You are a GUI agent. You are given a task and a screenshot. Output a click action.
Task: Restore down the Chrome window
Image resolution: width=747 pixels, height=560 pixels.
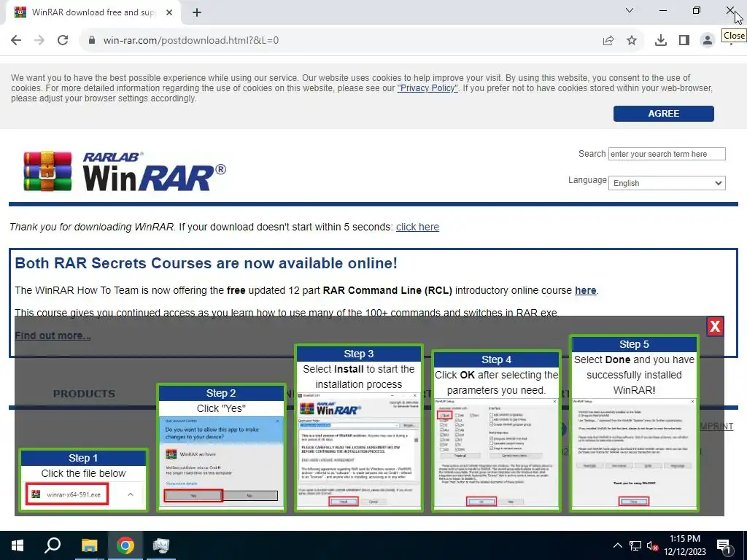697,10
